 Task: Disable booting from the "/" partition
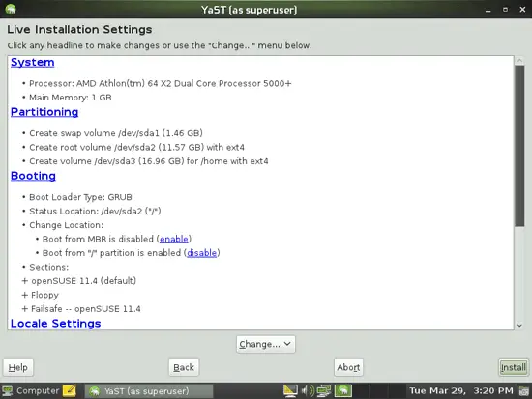click(x=201, y=253)
